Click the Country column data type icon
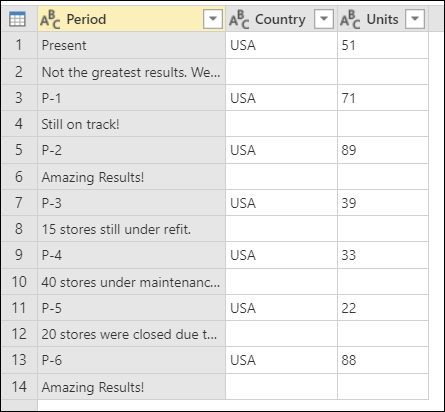 [239, 19]
